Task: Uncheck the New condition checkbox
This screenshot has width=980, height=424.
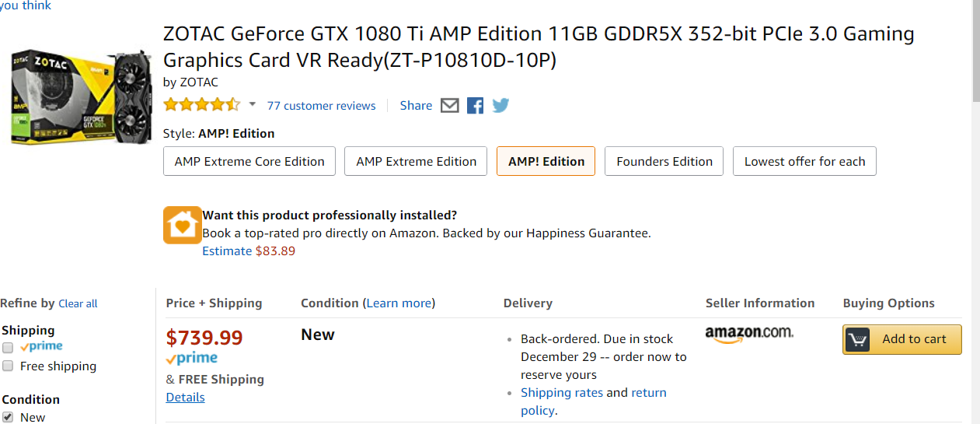Action: [x=8, y=417]
